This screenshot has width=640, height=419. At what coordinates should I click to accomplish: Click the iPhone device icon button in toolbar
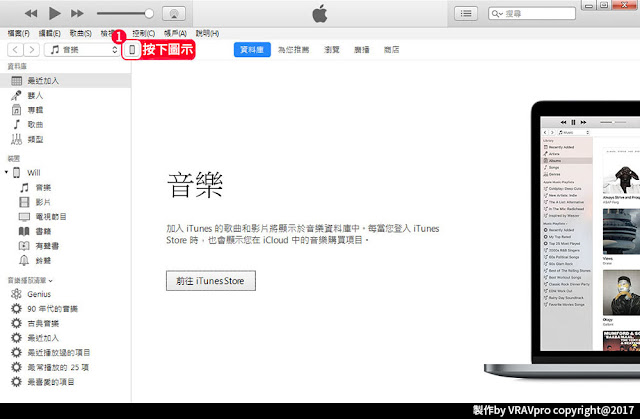132,50
